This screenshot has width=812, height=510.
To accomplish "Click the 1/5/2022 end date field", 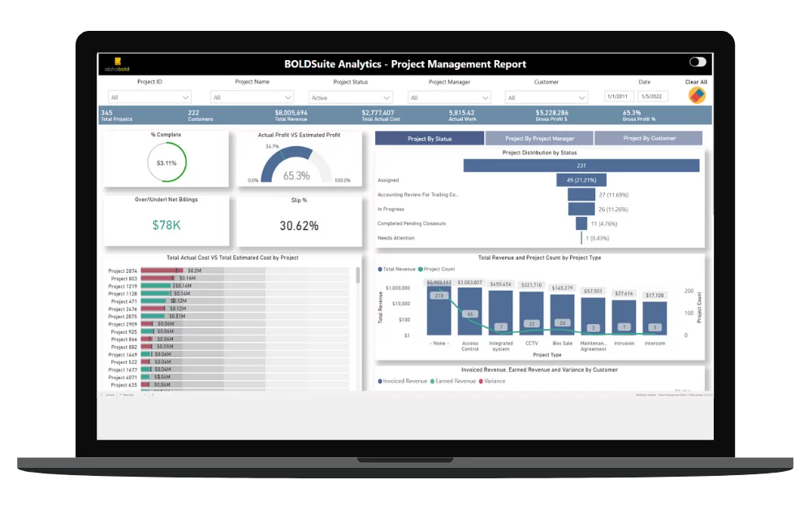I will (652, 97).
